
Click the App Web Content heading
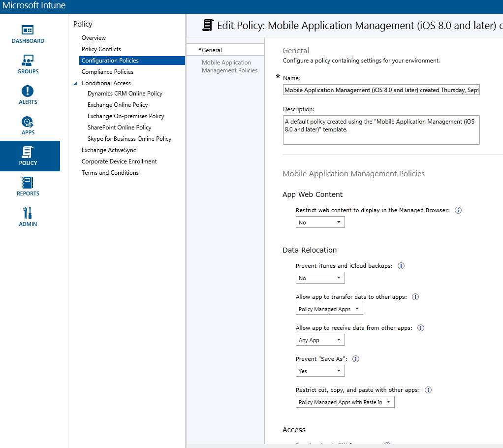313,194
